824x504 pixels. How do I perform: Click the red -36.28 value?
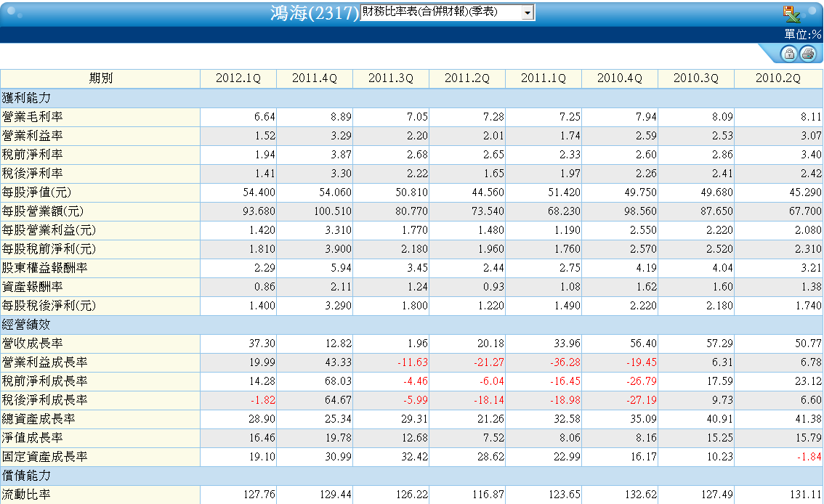[565, 362]
